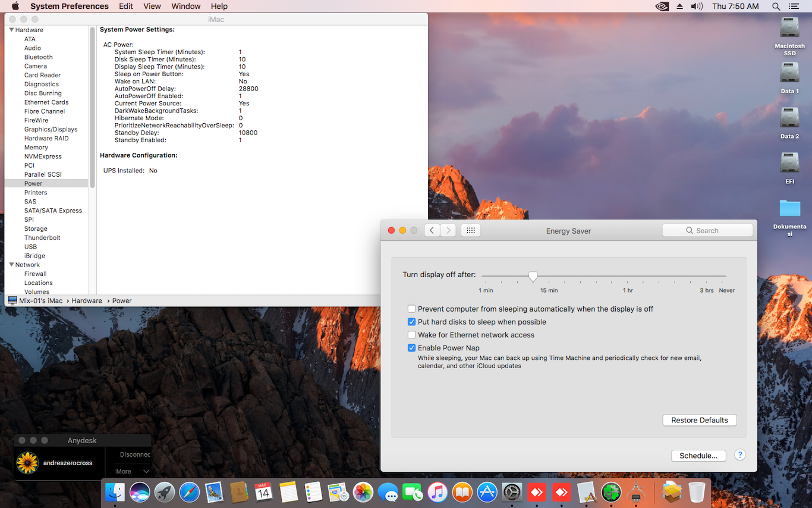Go back in System Preferences
The height and width of the screenshot is (508, 812).
(x=432, y=230)
